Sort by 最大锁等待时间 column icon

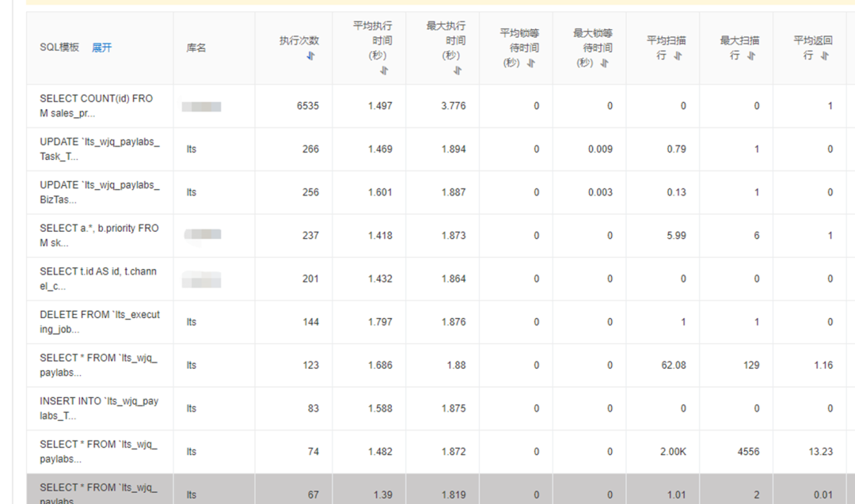604,63
